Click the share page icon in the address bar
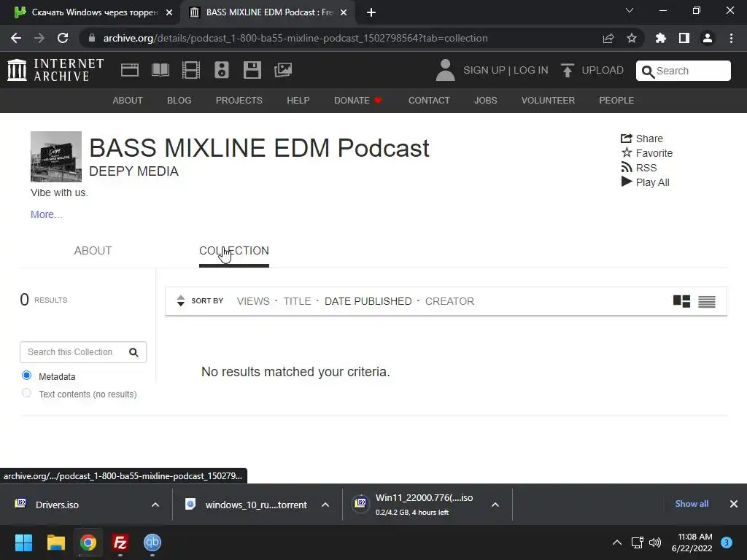The width and height of the screenshot is (747, 560). (x=608, y=38)
